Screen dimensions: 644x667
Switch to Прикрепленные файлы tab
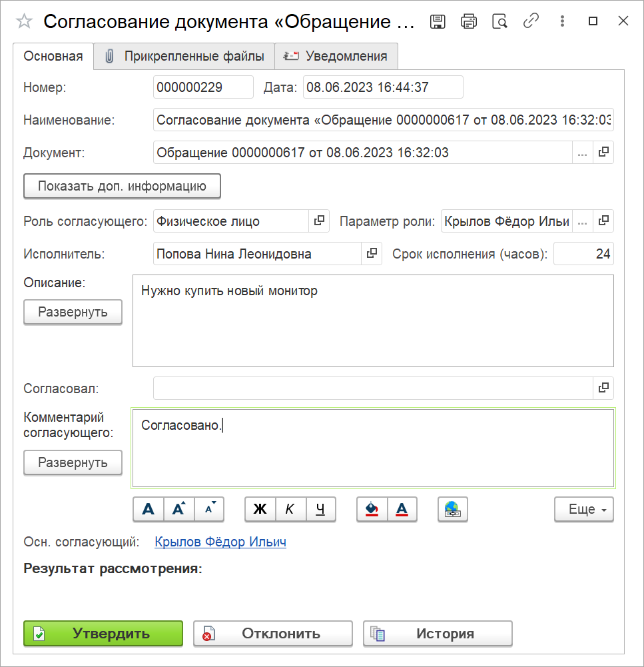pos(184,56)
